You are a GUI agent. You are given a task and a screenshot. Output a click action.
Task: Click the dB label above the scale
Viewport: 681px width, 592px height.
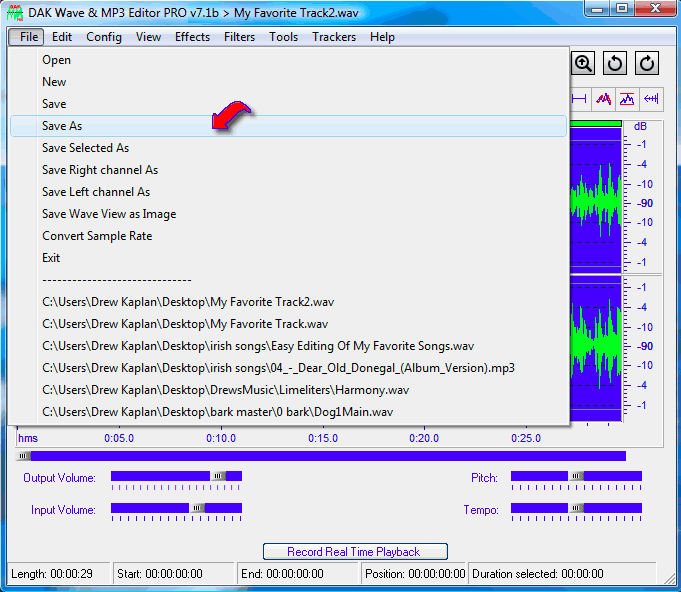641,126
